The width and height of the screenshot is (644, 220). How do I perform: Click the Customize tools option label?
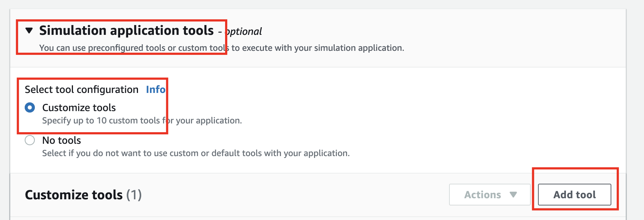[79, 108]
